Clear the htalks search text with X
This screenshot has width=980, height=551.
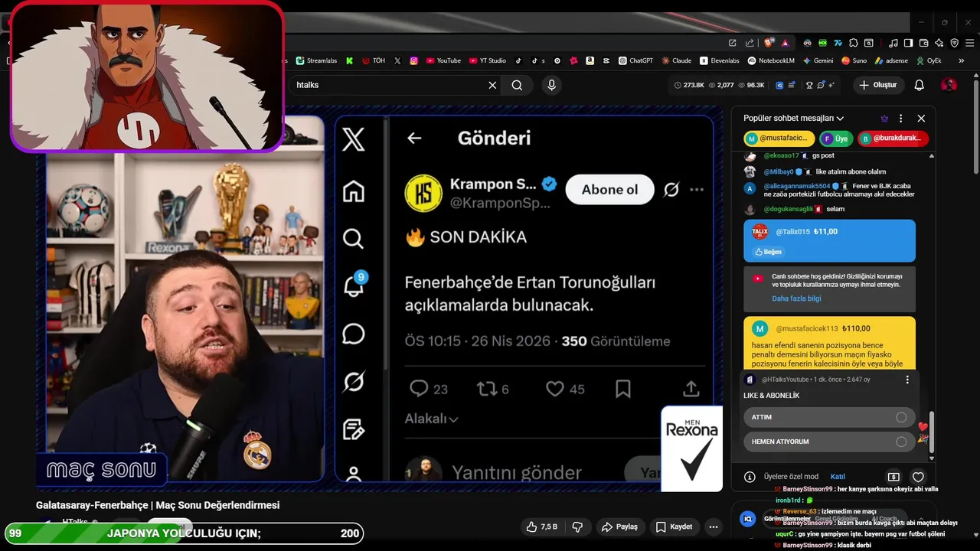coord(492,85)
